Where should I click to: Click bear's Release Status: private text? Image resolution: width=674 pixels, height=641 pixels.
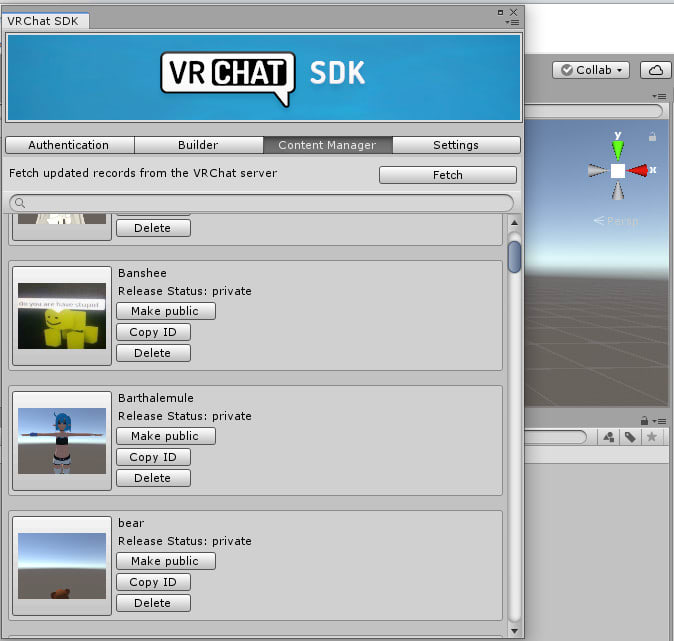pyautogui.click(x=185, y=541)
